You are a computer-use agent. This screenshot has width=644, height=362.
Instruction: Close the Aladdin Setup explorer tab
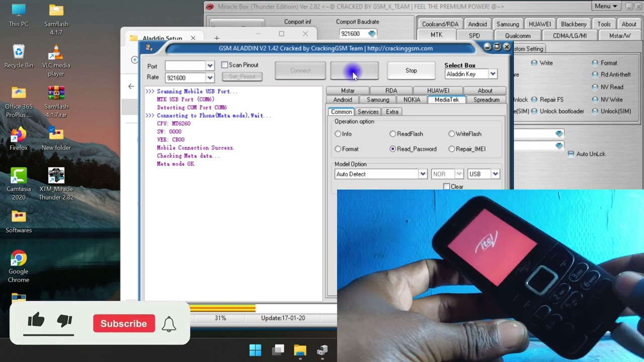(x=193, y=38)
